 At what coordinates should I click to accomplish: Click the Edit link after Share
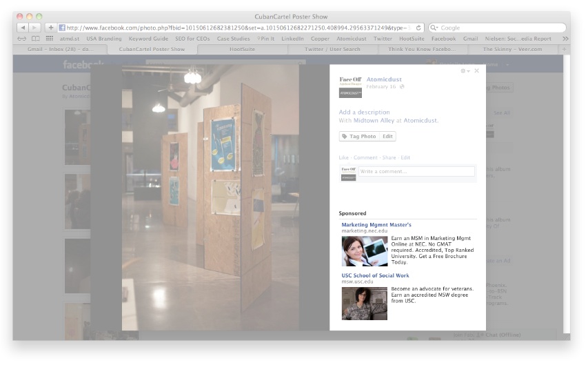405,157
